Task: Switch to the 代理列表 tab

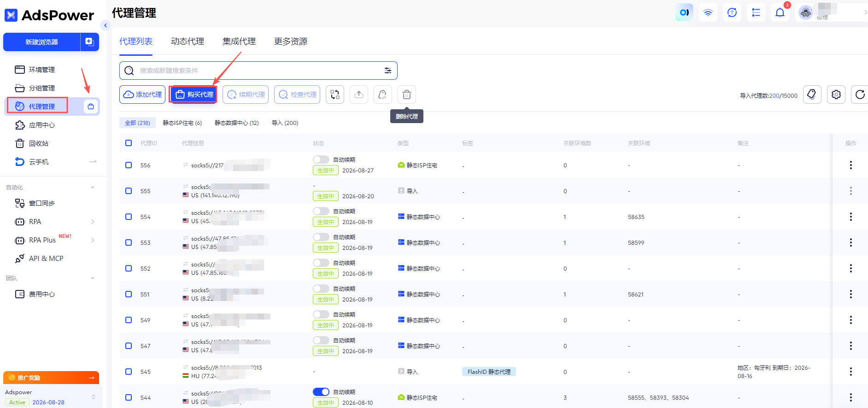Action: 136,41
